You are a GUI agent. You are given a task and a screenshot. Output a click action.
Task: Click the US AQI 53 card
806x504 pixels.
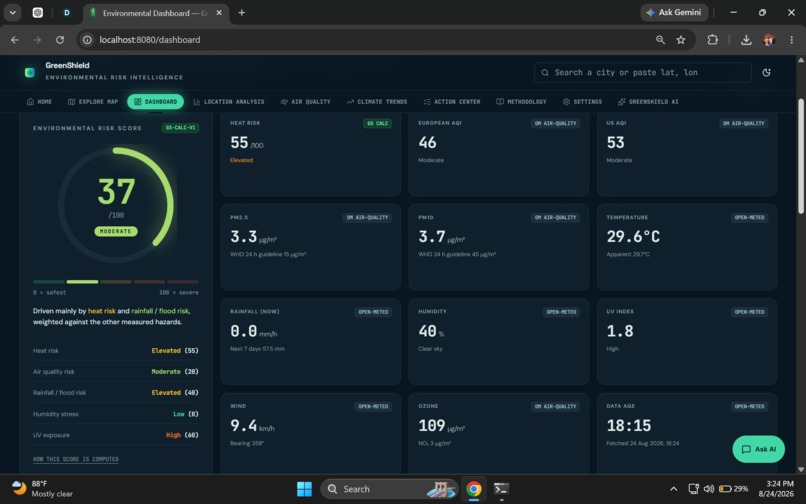click(687, 154)
